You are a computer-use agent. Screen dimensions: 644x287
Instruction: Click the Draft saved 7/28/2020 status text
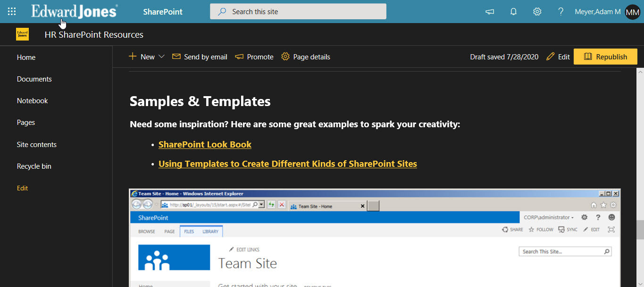pos(504,57)
